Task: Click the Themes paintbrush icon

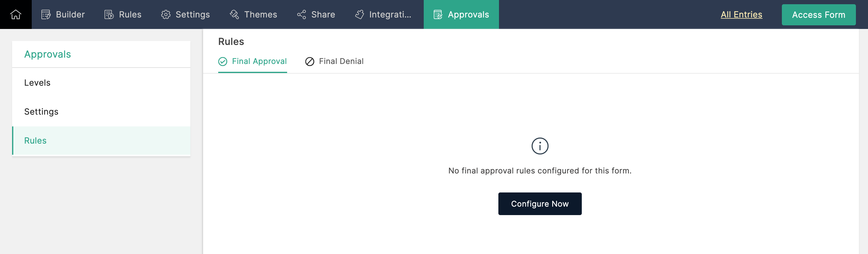Action: (x=234, y=14)
